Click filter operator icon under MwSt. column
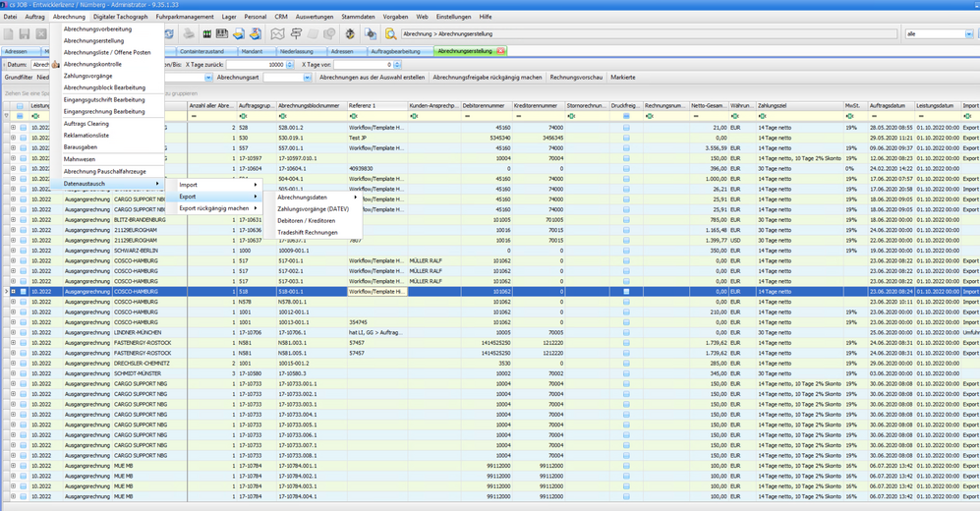 (x=849, y=116)
